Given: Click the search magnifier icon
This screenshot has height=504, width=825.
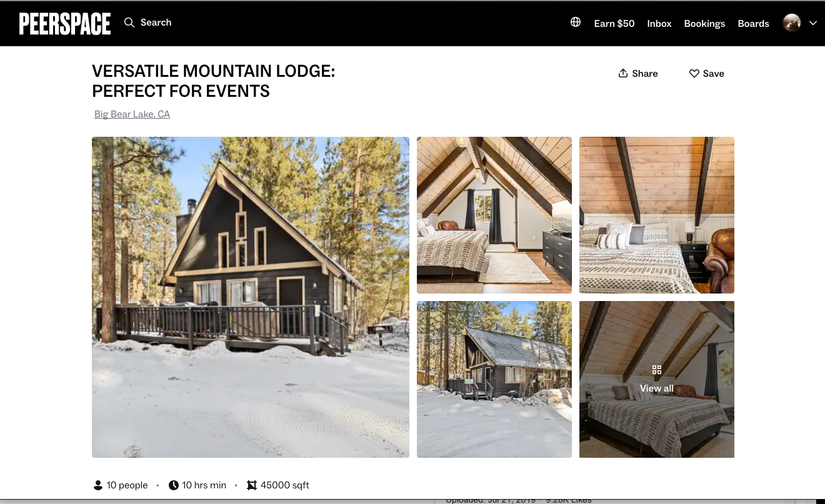Looking at the screenshot, I should tap(129, 22).
